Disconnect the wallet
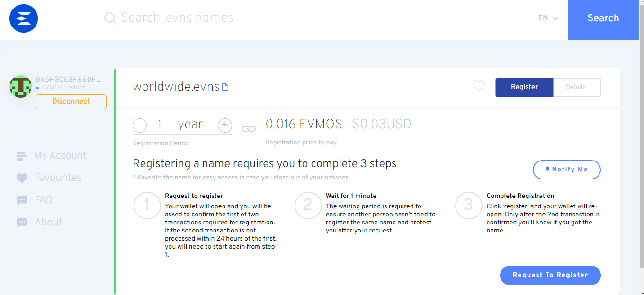Viewport: 644px width, 295px height. click(71, 101)
